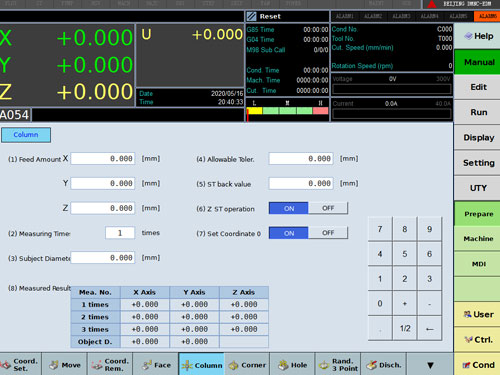This screenshot has width=500, height=375.
Task: Open the Hole measurement function
Action: [x=292, y=364]
